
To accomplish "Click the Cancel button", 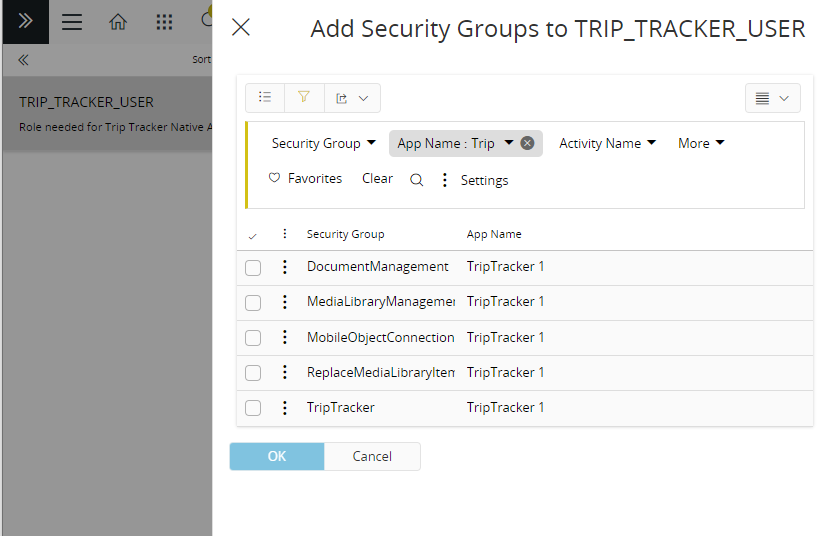I will pos(372,456).
